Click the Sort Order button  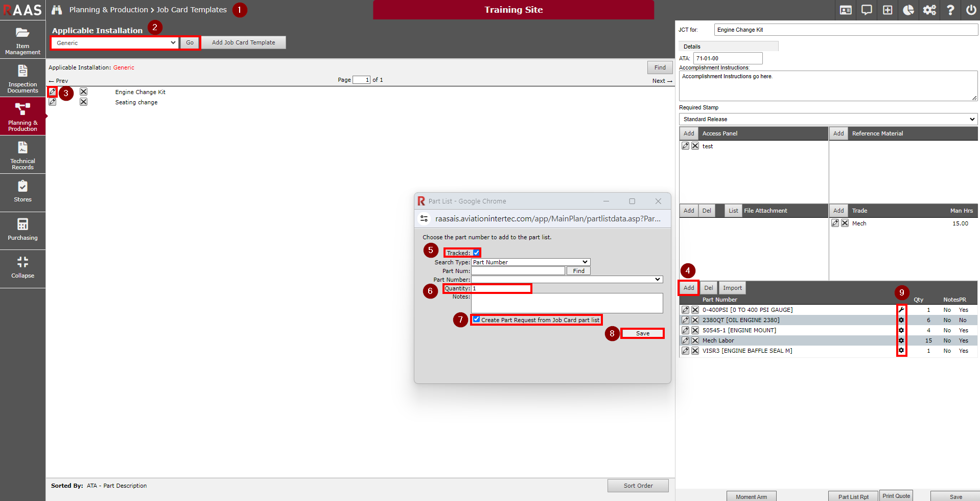coord(638,486)
